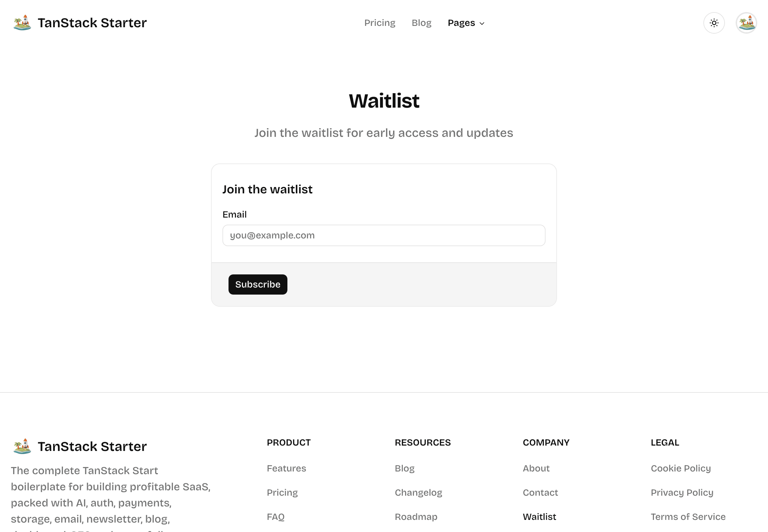Open Blog from the top navigation

(421, 23)
